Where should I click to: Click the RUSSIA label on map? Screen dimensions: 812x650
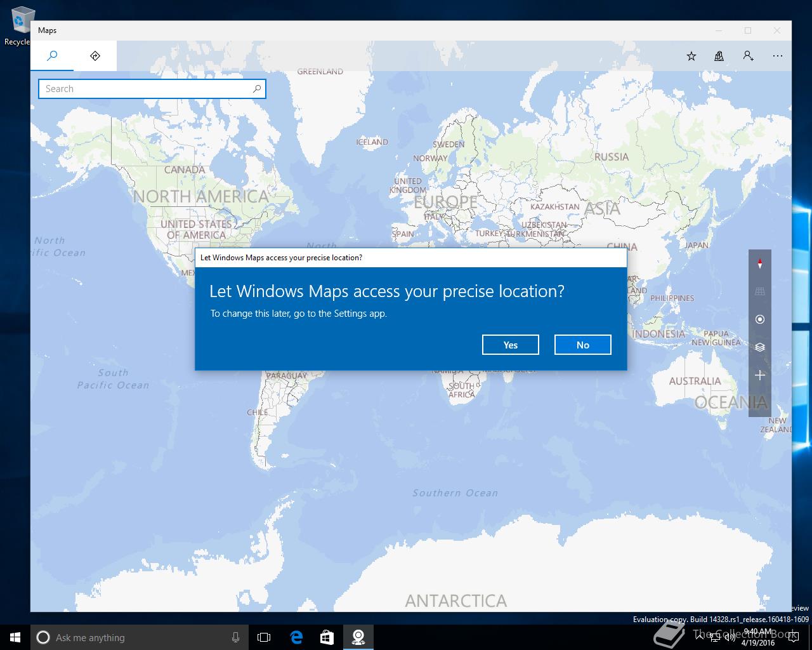tap(612, 157)
